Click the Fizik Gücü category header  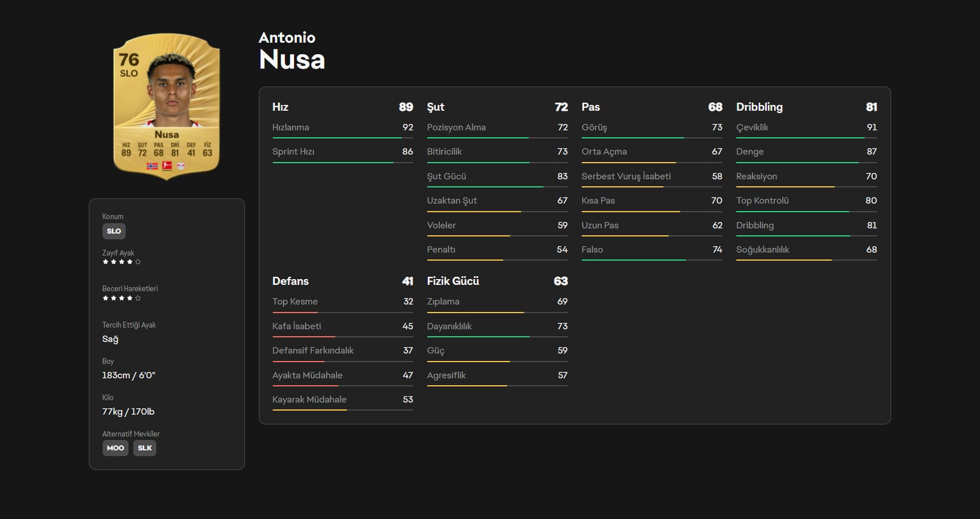click(x=453, y=281)
